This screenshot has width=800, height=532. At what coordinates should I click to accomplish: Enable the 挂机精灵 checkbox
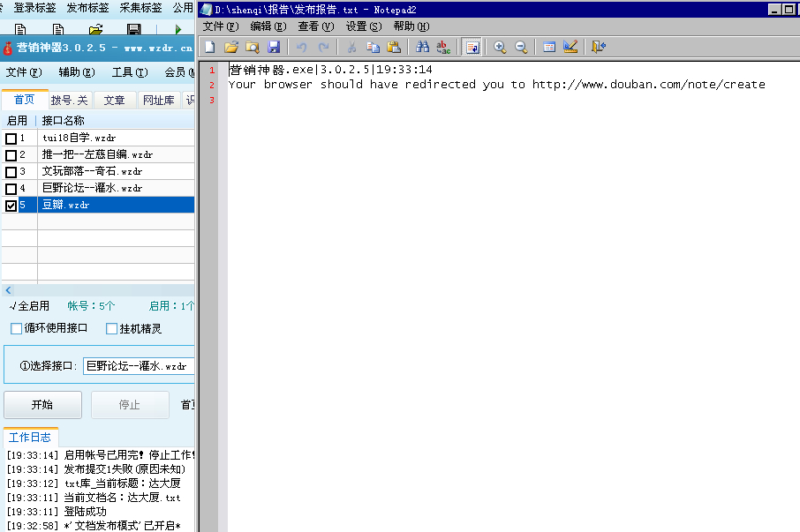pyautogui.click(x=111, y=329)
